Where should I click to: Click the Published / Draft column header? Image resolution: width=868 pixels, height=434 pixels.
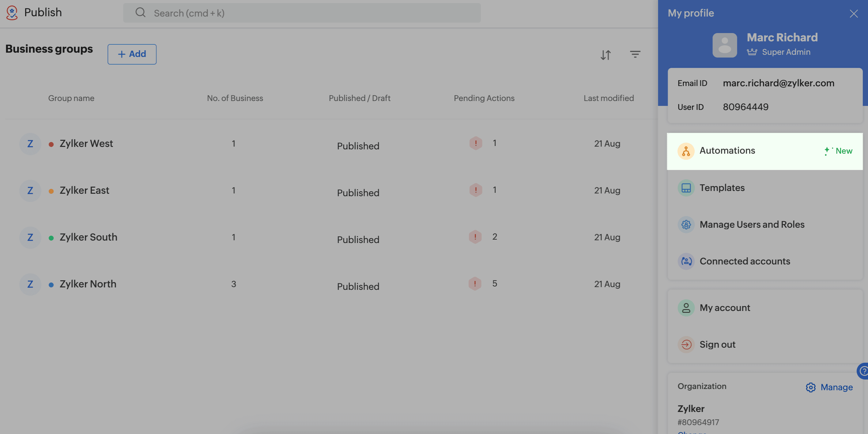click(x=360, y=98)
